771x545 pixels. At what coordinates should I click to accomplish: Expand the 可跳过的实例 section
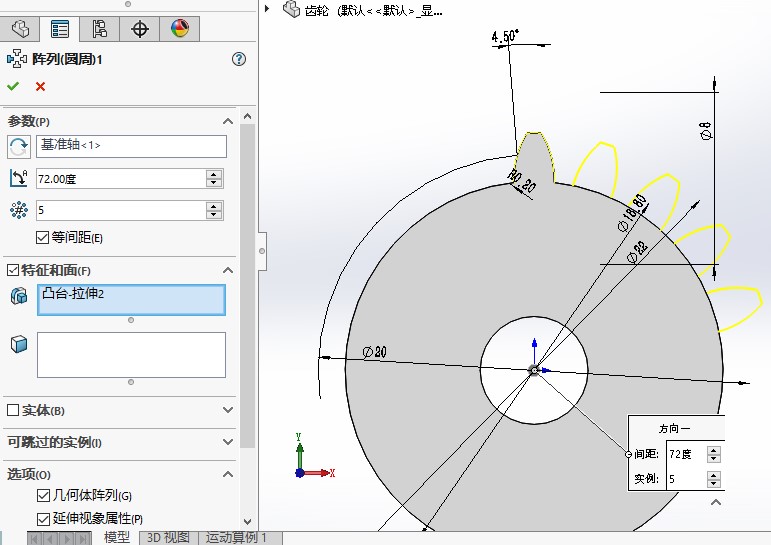[x=228, y=442]
